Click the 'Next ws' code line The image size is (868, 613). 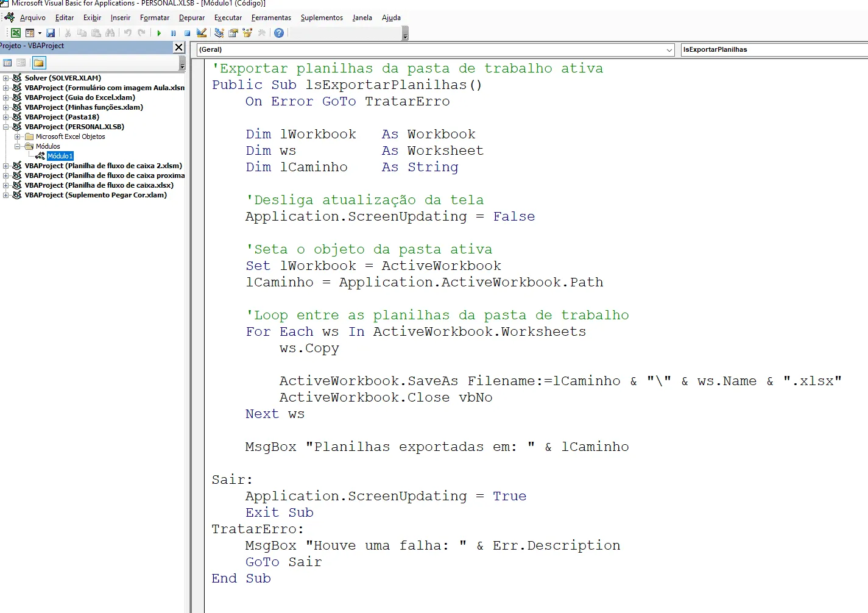click(275, 414)
